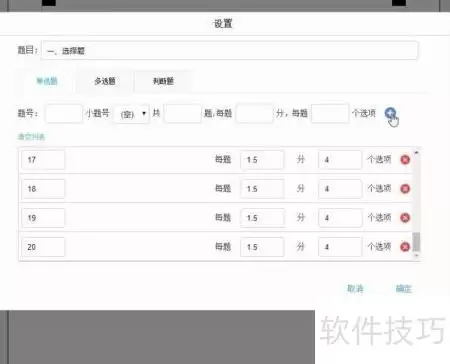Click the top options count input before 个选项
Viewport: 450px width, 364px height.
(330, 114)
